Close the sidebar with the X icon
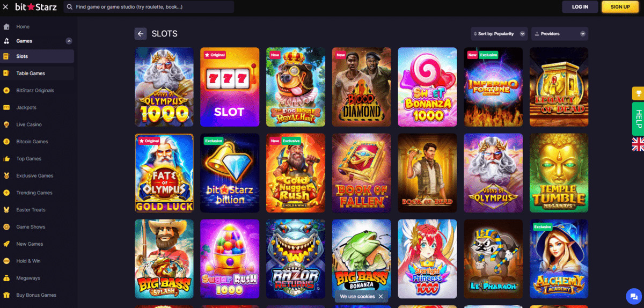 coord(5,6)
